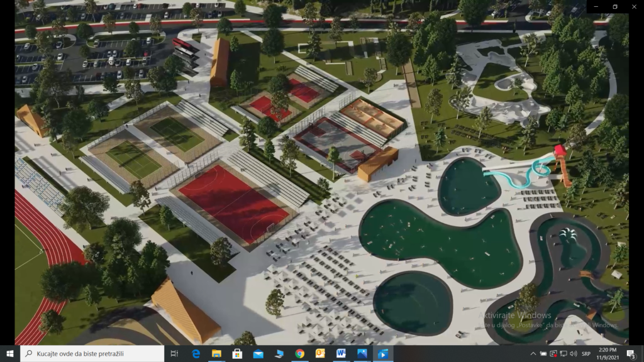Open the Windows Start menu
Image resolution: width=644 pixels, height=362 pixels.
[10, 353]
